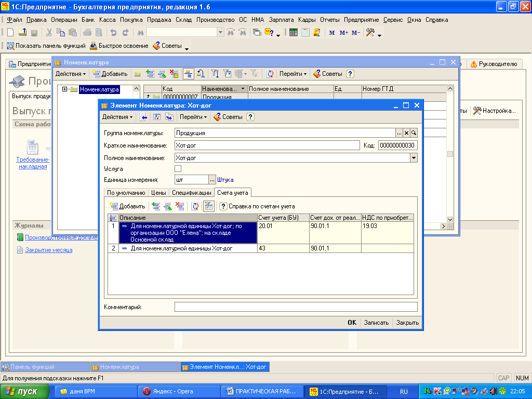Click the Redo arrow in main toolbar
This screenshot has width=532, height=399.
click(x=126, y=33)
